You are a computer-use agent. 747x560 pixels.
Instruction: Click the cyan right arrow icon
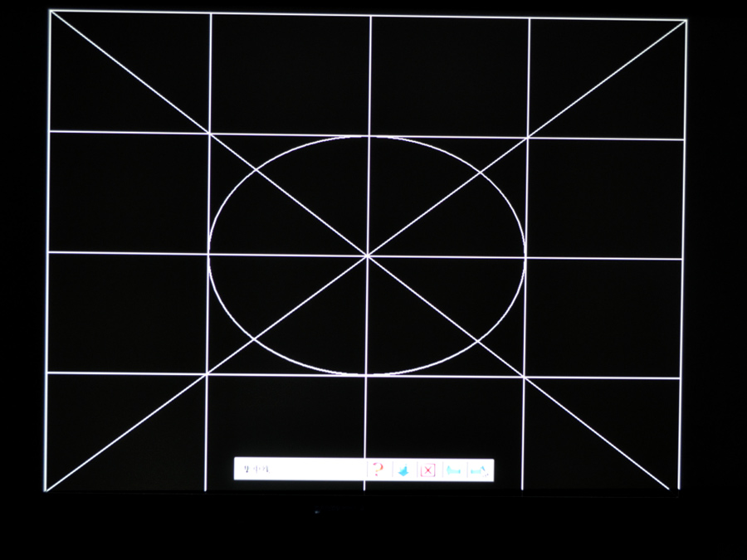[479, 470]
